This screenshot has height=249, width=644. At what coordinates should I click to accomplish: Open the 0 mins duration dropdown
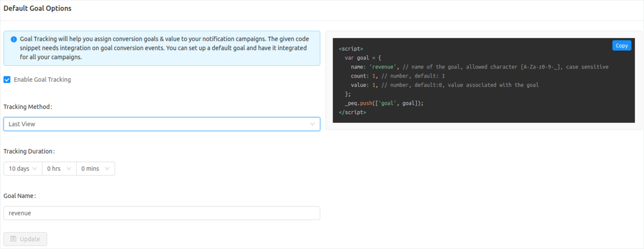tap(95, 169)
